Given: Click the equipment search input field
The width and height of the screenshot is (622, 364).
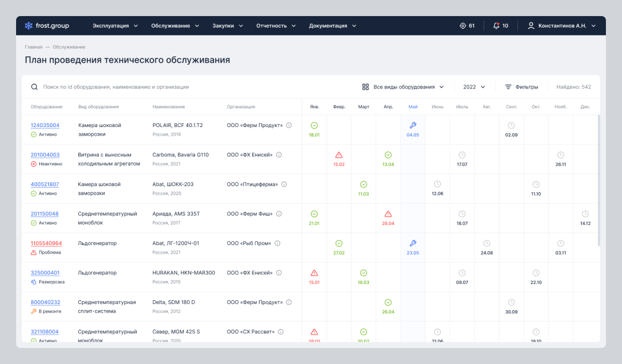Looking at the screenshot, I should click(x=116, y=87).
